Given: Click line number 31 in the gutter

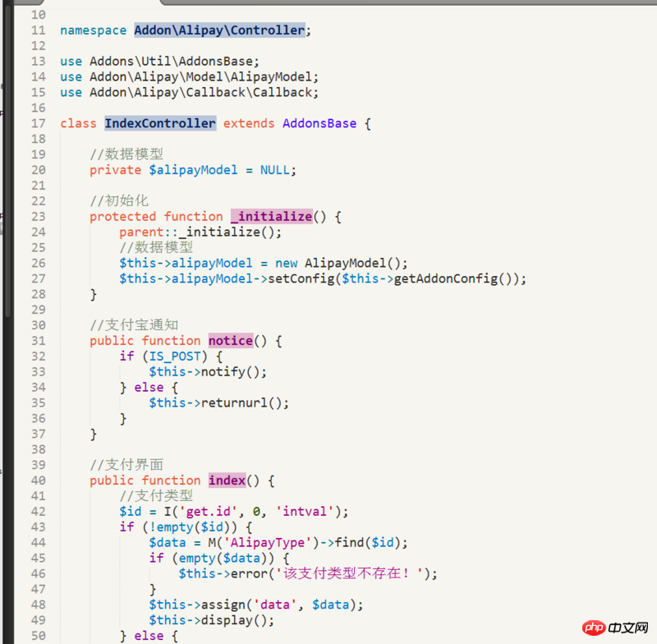Looking at the screenshot, I should point(38,341).
